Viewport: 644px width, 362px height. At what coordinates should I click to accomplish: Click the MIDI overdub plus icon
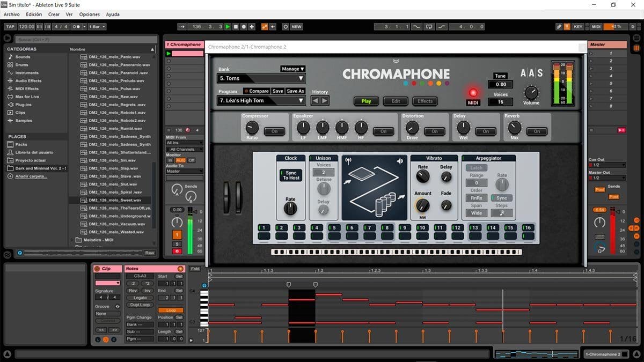coord(252,26)
